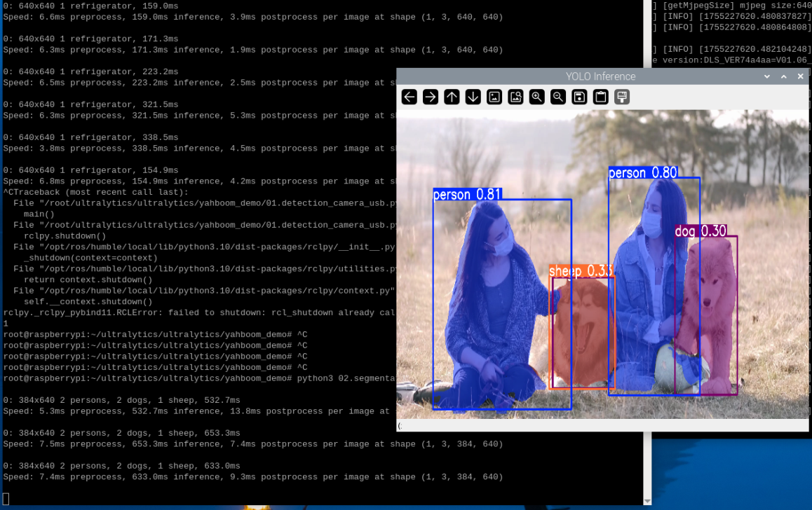Click the "_shutdown(context=context)" line
This screenshot has width=812, height=510.
(90, 258)
